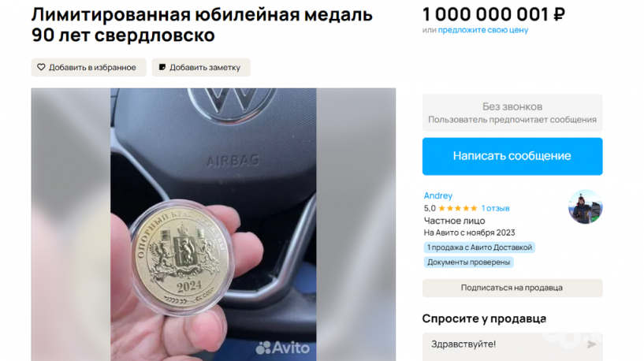Click the Документы проверены badge

tap(469, 262)
